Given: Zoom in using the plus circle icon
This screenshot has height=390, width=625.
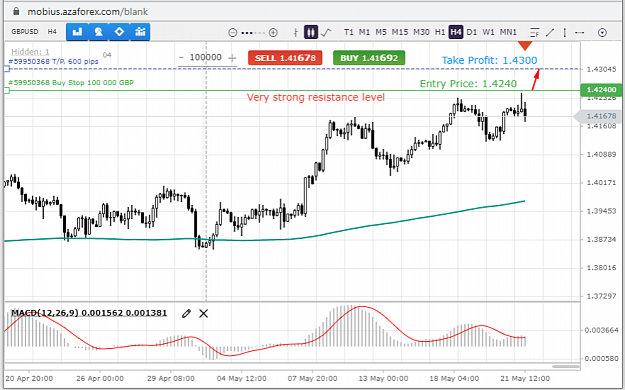Looking at the screenshot, I should pos(273,33).
